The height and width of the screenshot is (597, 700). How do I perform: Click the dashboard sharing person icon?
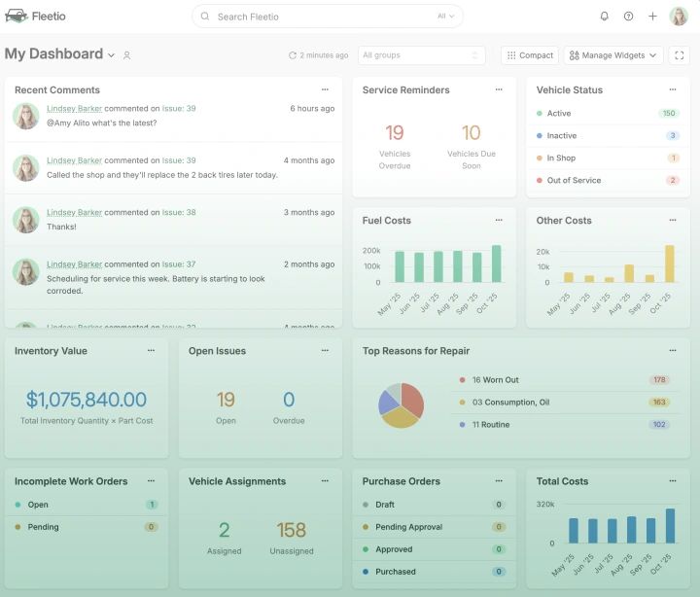(126, 55)
